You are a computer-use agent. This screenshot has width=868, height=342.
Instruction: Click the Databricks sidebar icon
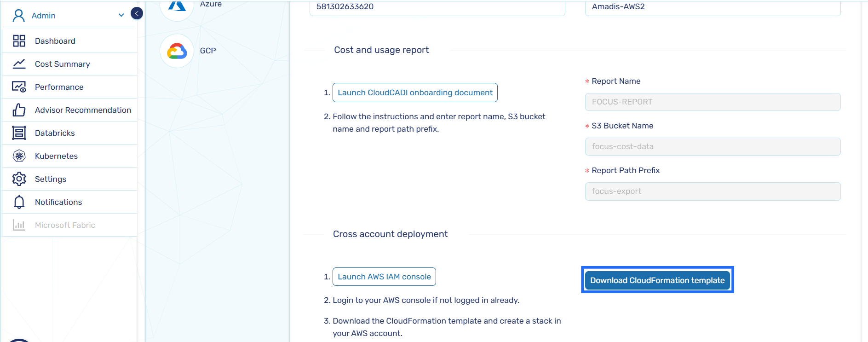[x=19, y=133]
